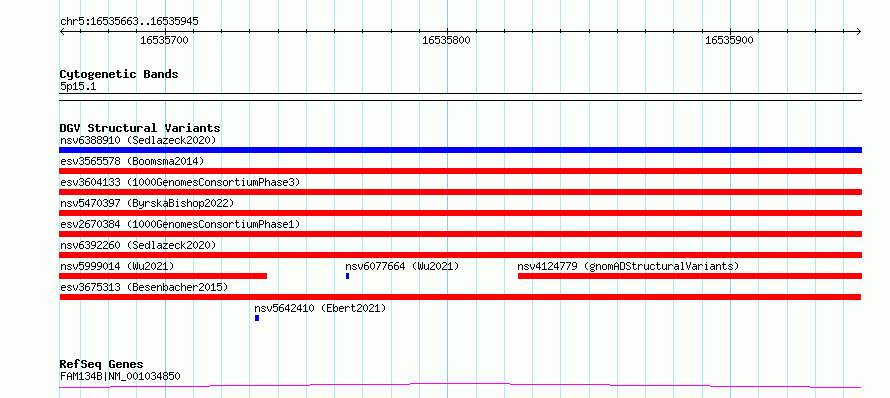Screen dimensions: 890x398
Task: Open the esv3565578 (Boomsma2014) label
Action: point(132,161)
